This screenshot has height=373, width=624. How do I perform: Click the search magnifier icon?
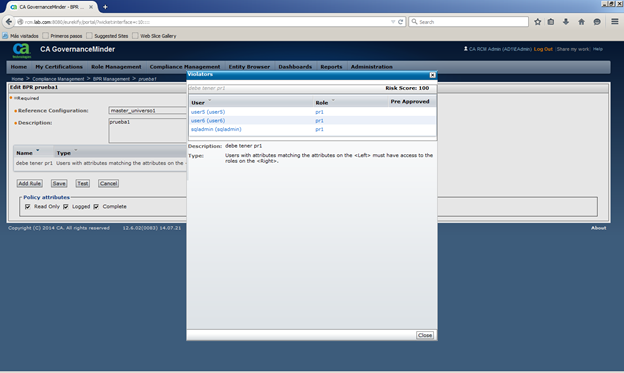(x=414, y=21)
